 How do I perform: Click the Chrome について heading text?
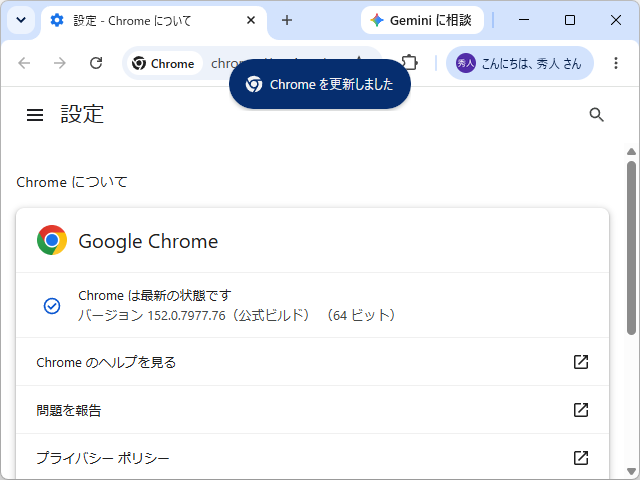click(x=72, y=182)
